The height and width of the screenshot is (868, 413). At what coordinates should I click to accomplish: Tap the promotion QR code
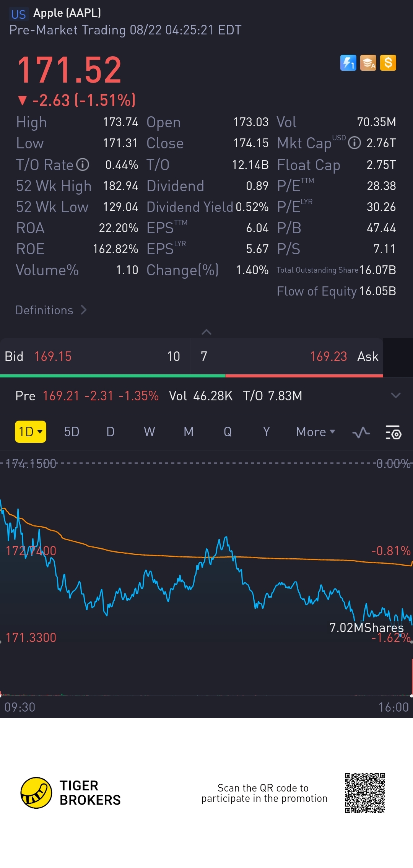tap(365, 793)
